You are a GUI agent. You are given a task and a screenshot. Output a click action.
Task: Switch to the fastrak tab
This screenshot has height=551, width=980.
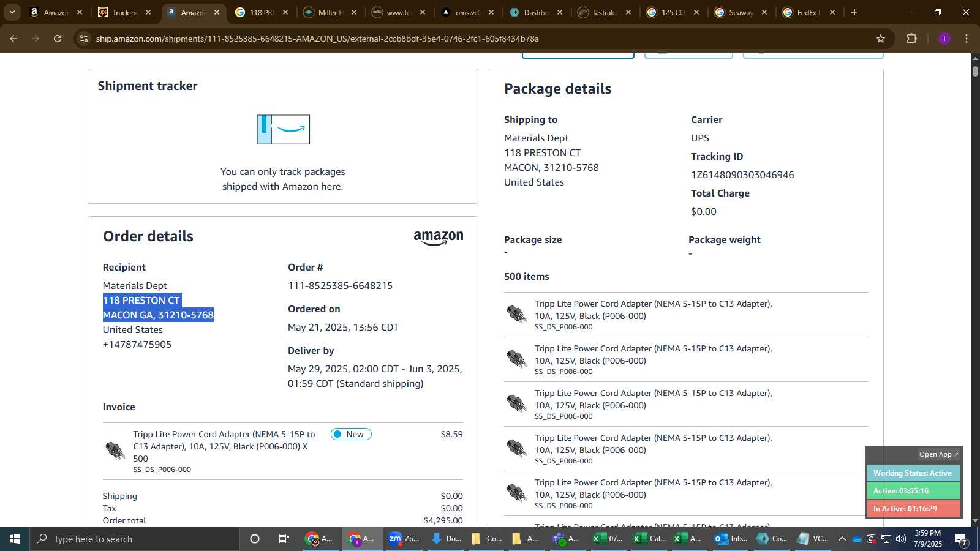pyautogui.click(x=605, y=12)
